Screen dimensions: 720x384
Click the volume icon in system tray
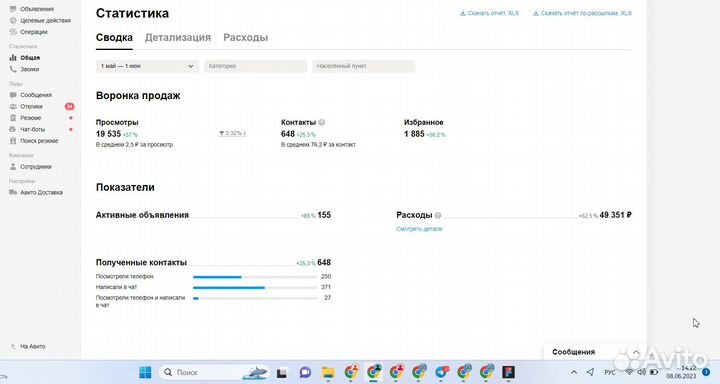tap(641, 372)
